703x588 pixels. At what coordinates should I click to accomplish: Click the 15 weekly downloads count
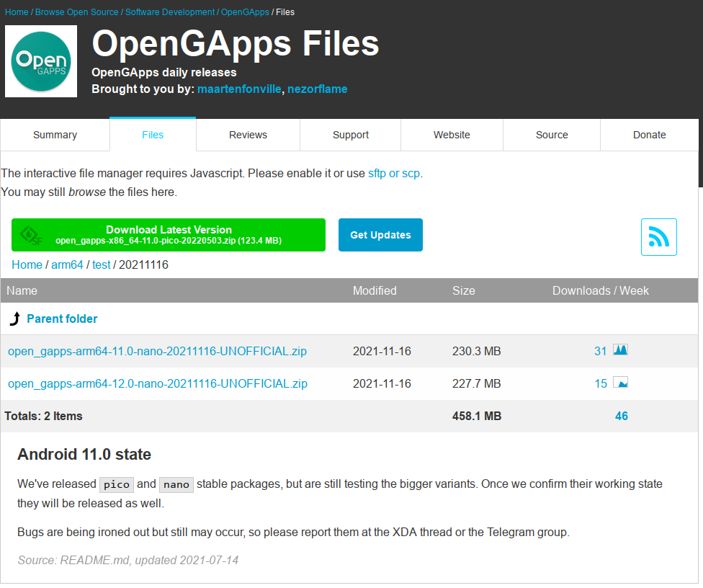[x=601, y=383]
